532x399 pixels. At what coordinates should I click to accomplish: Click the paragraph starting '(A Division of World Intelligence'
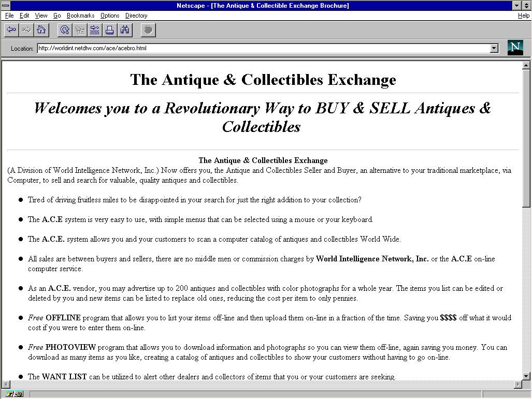(259, 175)
